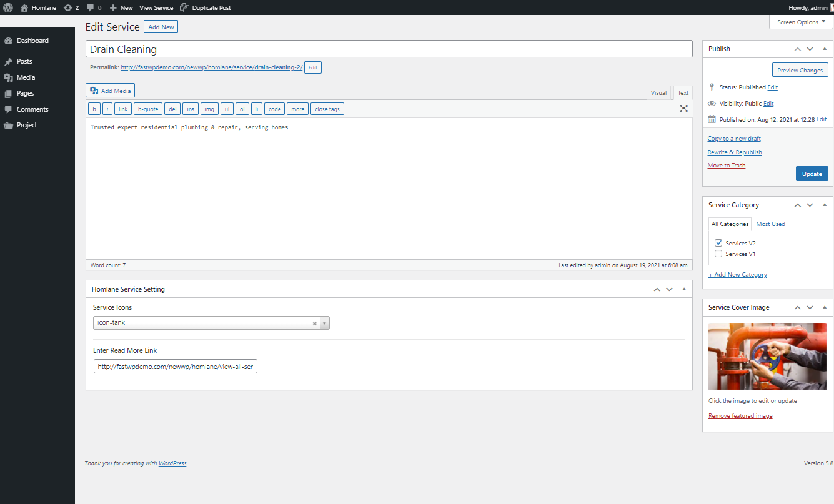Click the WordPress logo icon
Screen dimensions: 834x504
(x=8, y=7)
